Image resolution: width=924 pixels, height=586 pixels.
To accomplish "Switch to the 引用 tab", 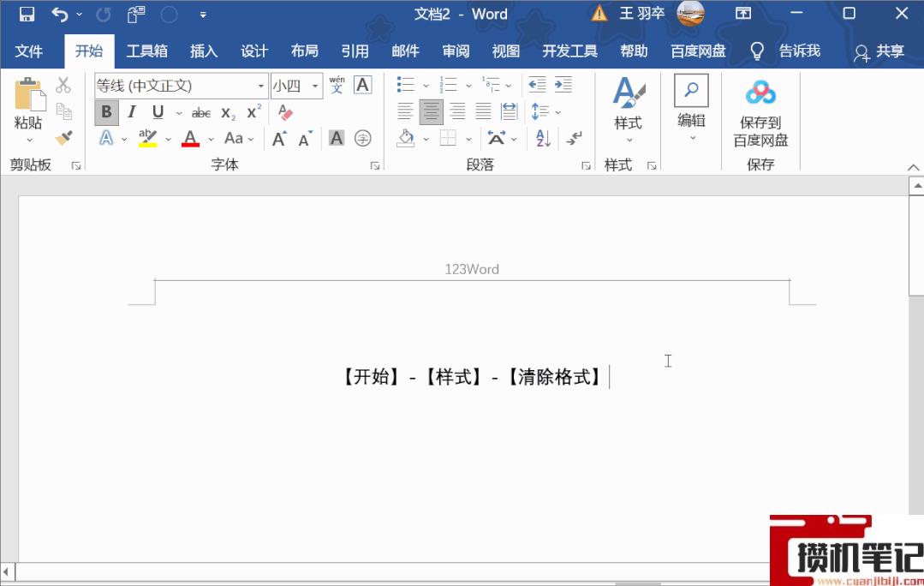I will (x=355, y=51).
